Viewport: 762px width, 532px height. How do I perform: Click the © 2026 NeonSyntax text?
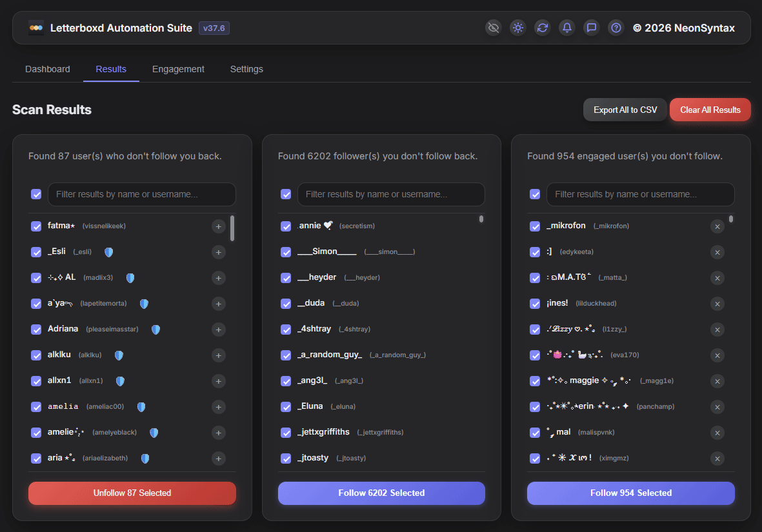point(684,28)
